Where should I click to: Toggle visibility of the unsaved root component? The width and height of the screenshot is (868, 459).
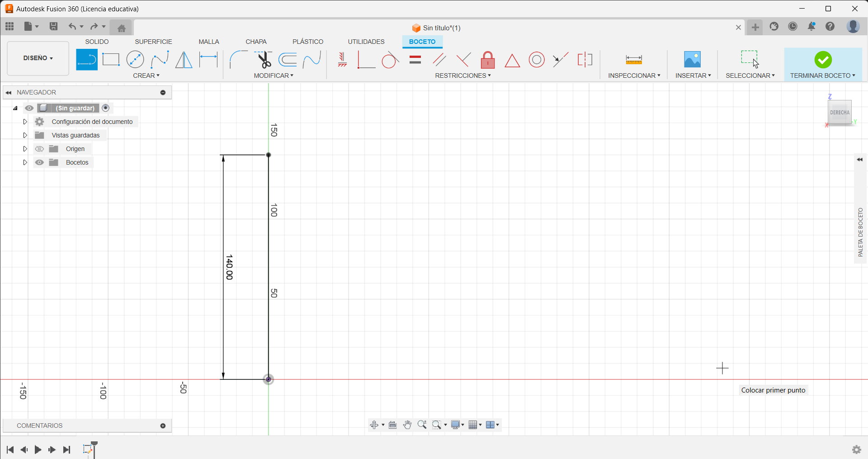click(x=29, y=108)
